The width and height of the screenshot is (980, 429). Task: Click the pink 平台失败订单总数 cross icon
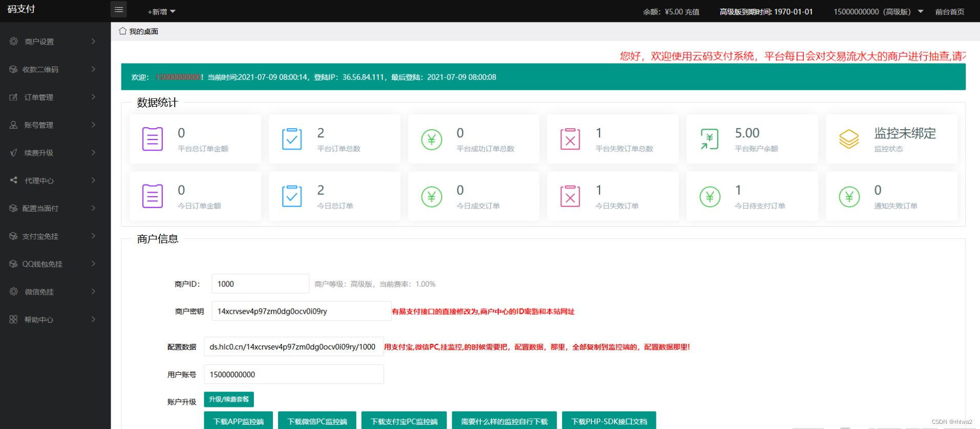click(x=570, y=139)
